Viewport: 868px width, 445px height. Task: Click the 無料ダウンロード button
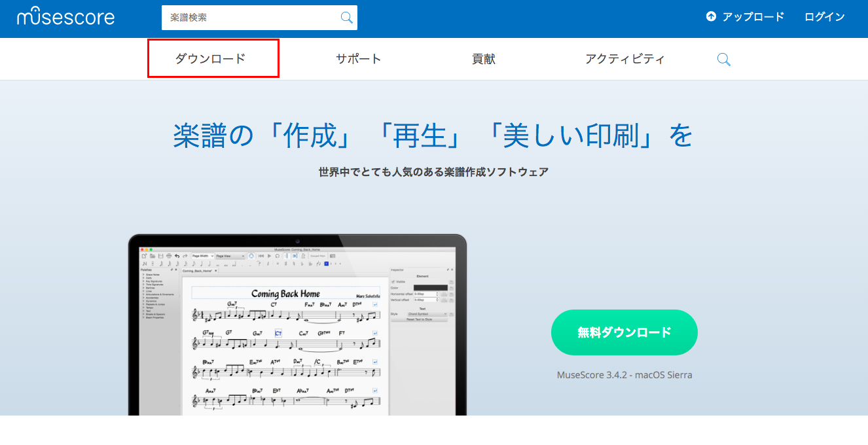[624, 332]
